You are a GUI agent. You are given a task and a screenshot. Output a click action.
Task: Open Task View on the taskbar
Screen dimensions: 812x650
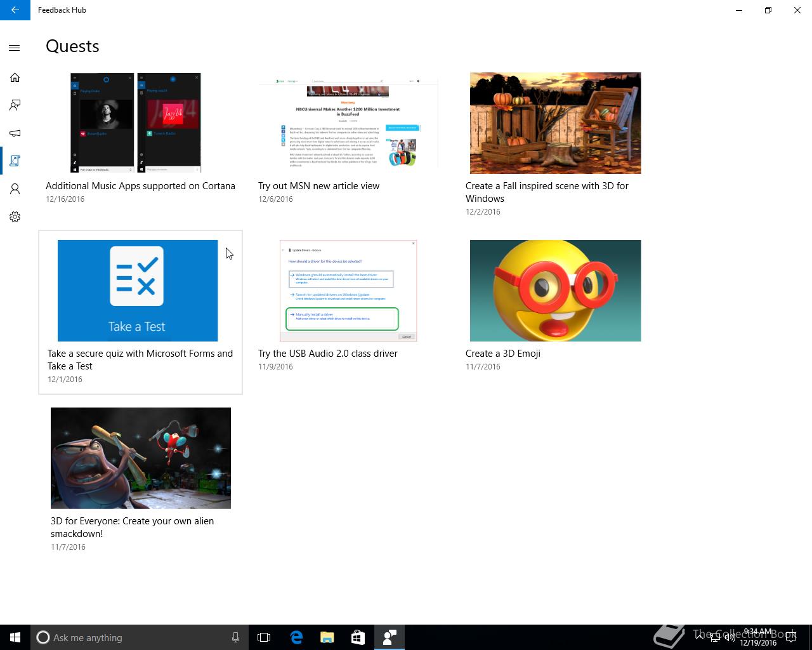point(264,637)
